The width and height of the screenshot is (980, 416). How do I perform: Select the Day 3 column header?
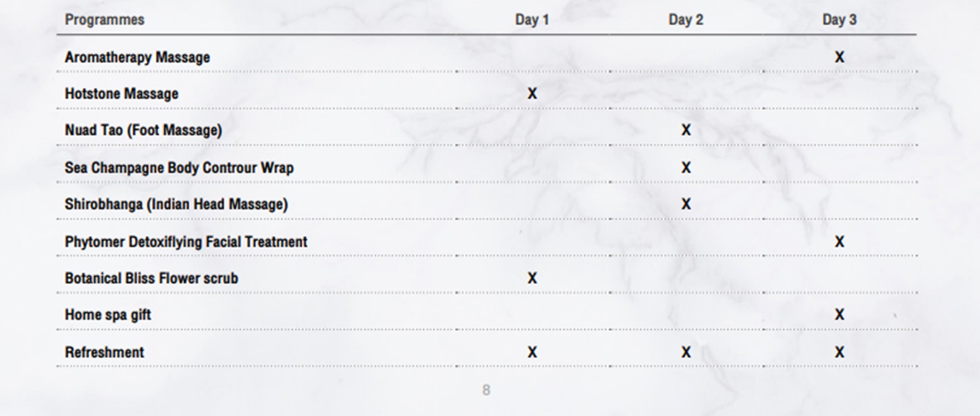pyautogui.click(x=839, y=20)
